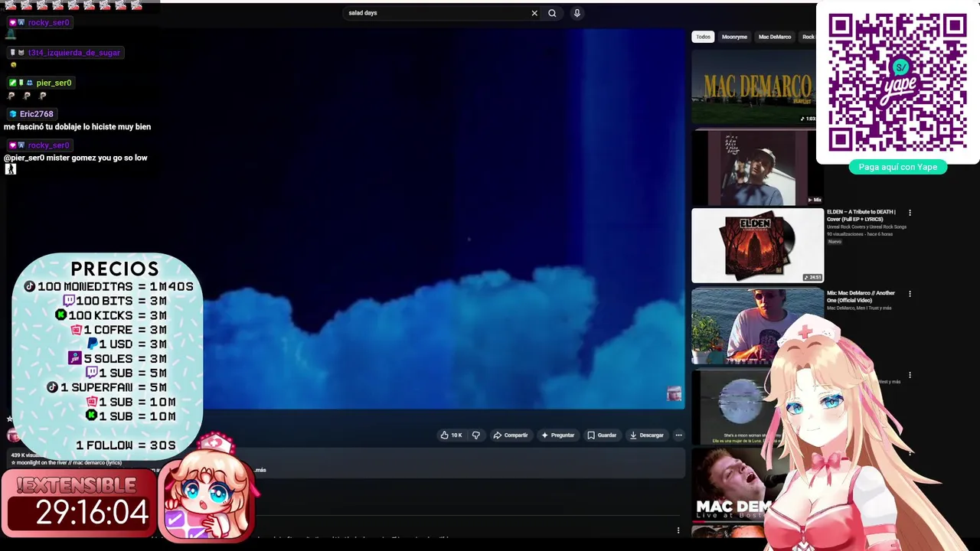Open options menu for Another One mix
Viewport: 980px width, 551px height.
910,294
